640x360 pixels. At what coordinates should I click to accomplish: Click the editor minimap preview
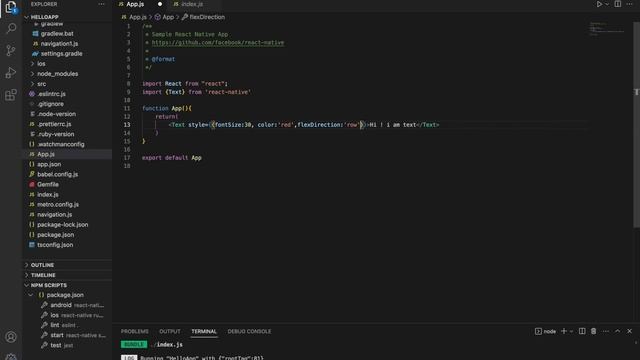tap(606, 29)
